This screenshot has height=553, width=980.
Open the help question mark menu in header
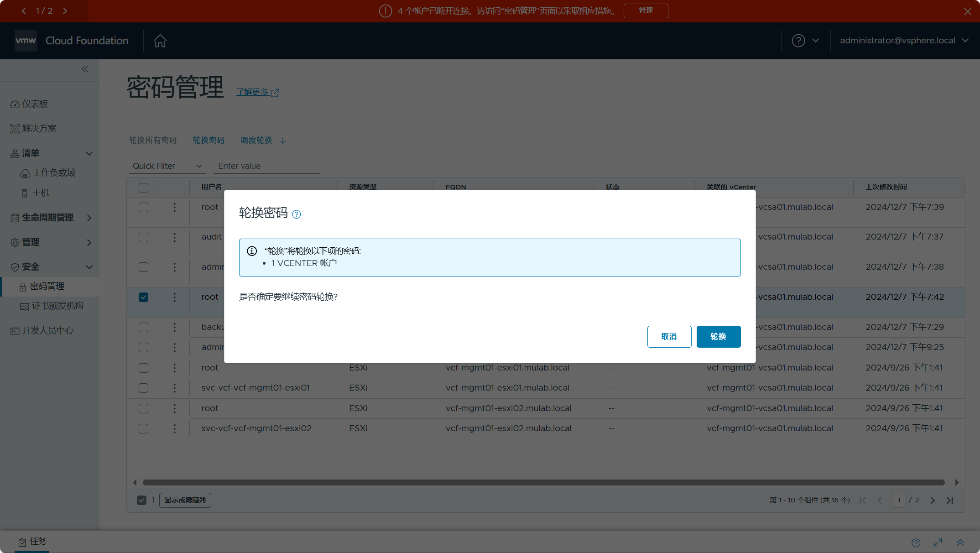click(x=798, y=41)
